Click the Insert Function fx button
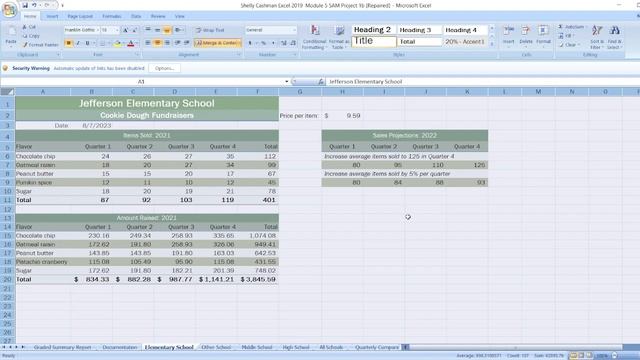The width and height of the screenshot is (640, 360). 321,82
